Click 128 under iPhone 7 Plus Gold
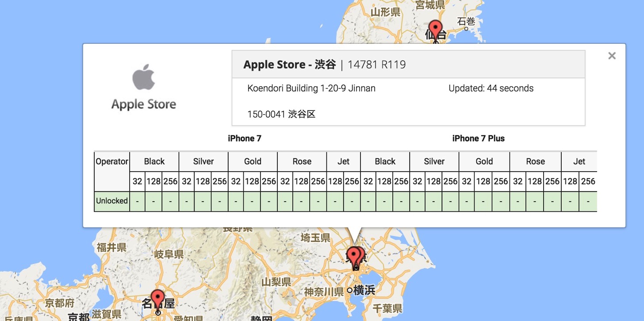The width and height of the screenshot is (644, 321). click(x=483, y=181)
